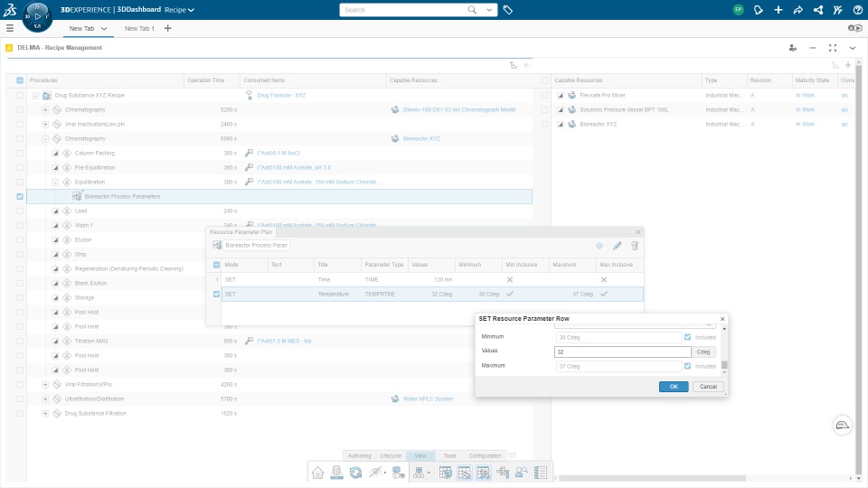Click the Home icon in bottom toolbar

[x=317, y=473]
